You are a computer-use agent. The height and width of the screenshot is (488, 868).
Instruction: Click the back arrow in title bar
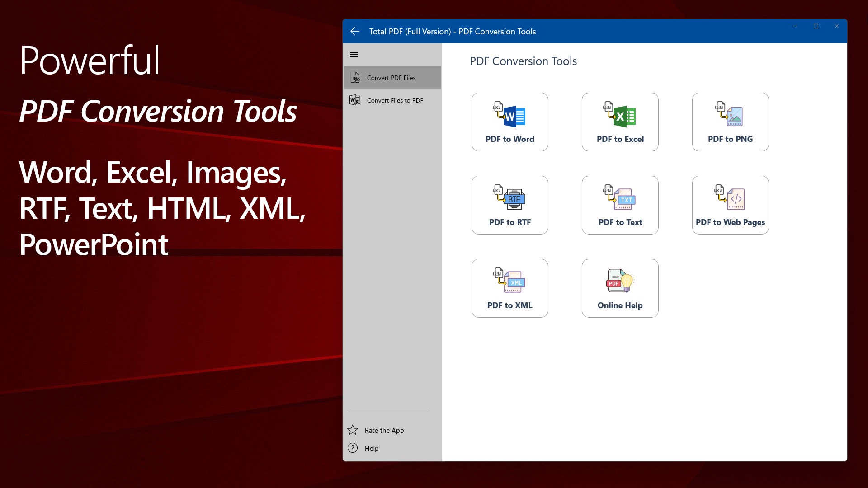tap(355, 31)
